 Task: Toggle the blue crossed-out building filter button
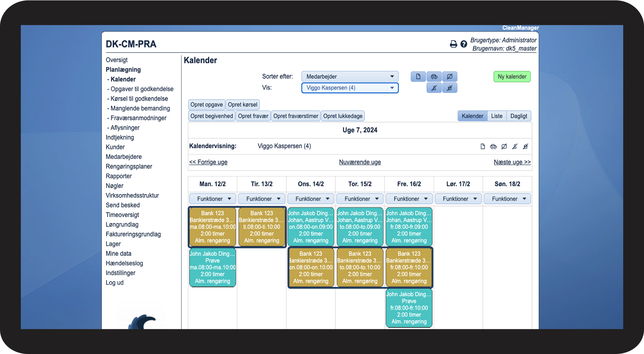point(450,88)
